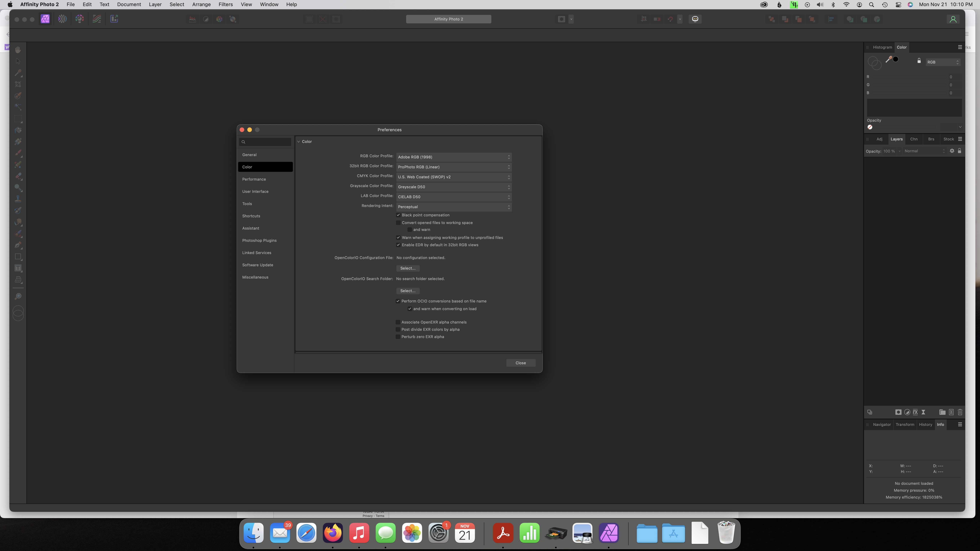
Task: Switch to the Tone Mapping Persona icon
Action: 97,19
